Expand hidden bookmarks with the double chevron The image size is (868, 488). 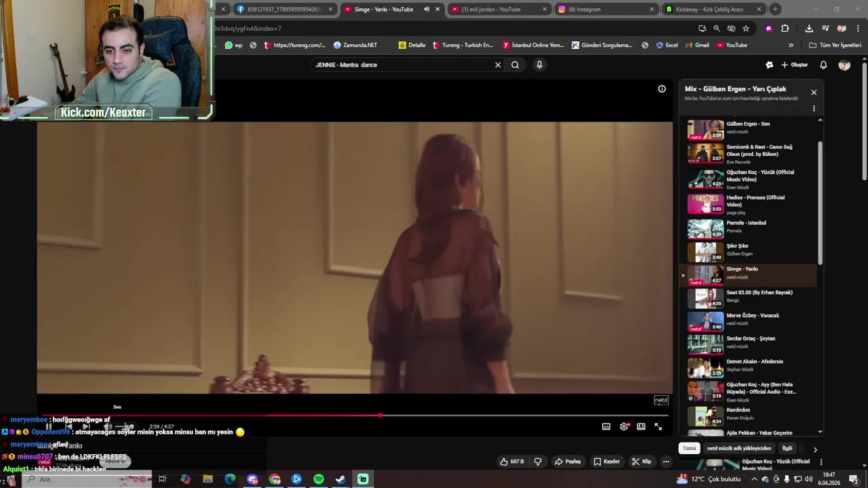pyautogui.click(x=791, y=45)
